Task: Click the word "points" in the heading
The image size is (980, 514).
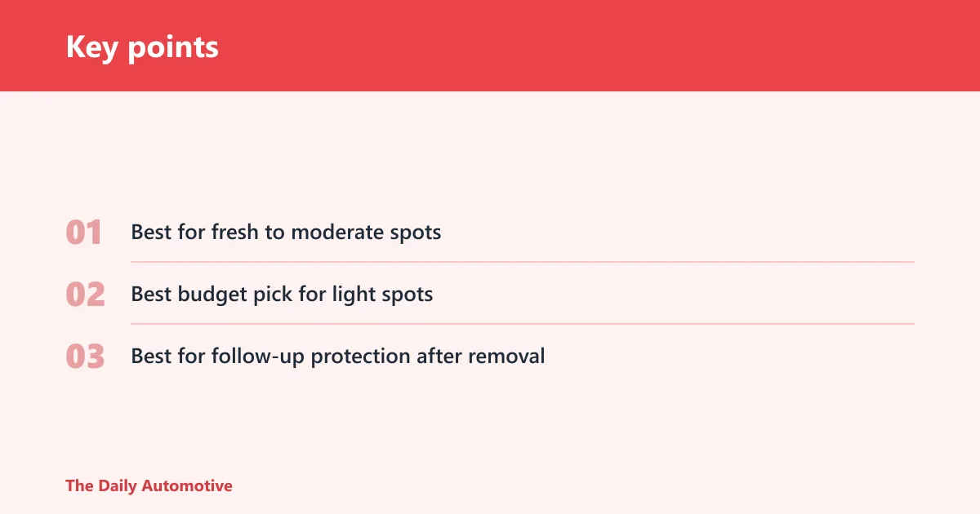Action: point(174,49)
